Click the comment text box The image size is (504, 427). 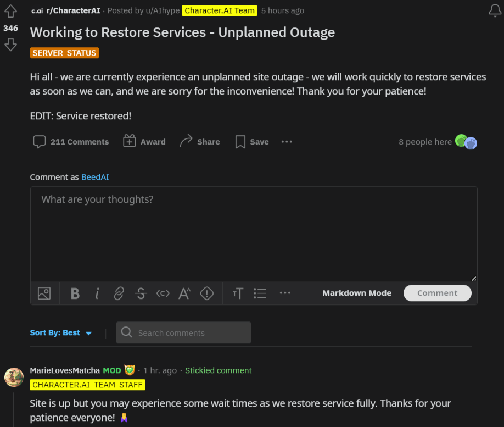254,234
